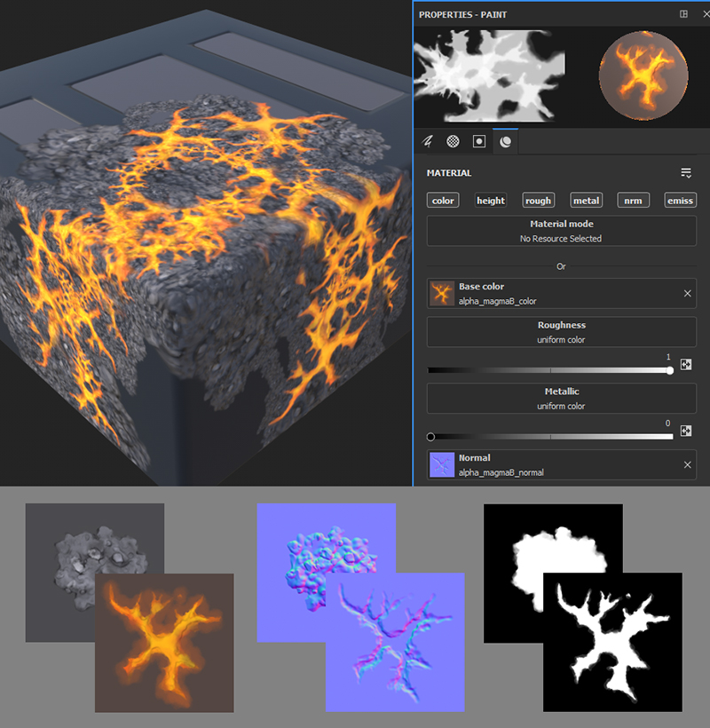The image size is (710, 728).
Task: Click the Roughness uniform color button
Action: (562, 332)
